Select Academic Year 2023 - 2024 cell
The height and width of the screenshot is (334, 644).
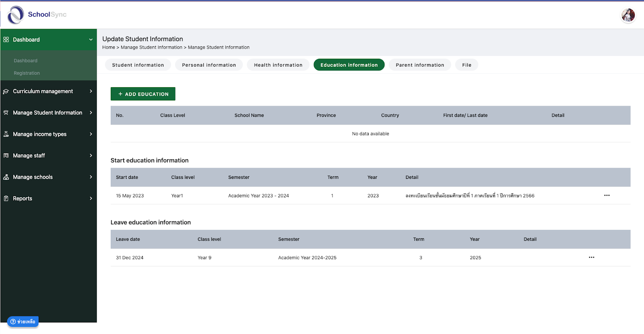[258, 196]
